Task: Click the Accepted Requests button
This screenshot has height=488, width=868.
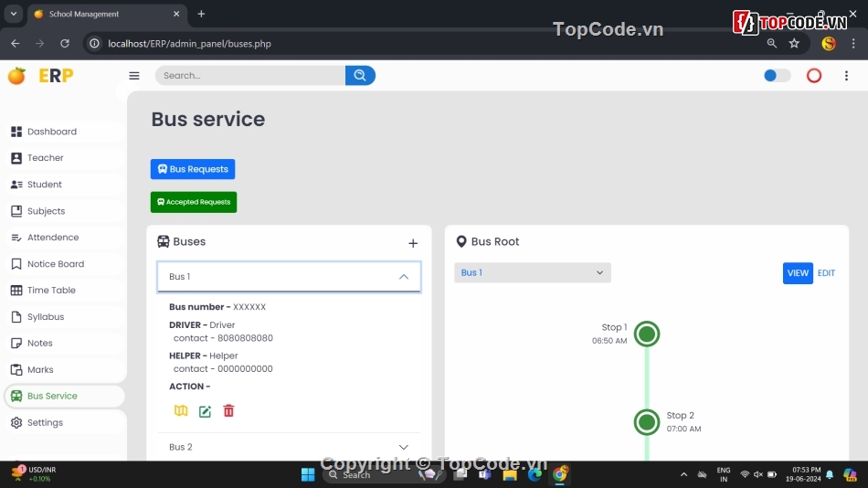Action: [x=194, y=202]
